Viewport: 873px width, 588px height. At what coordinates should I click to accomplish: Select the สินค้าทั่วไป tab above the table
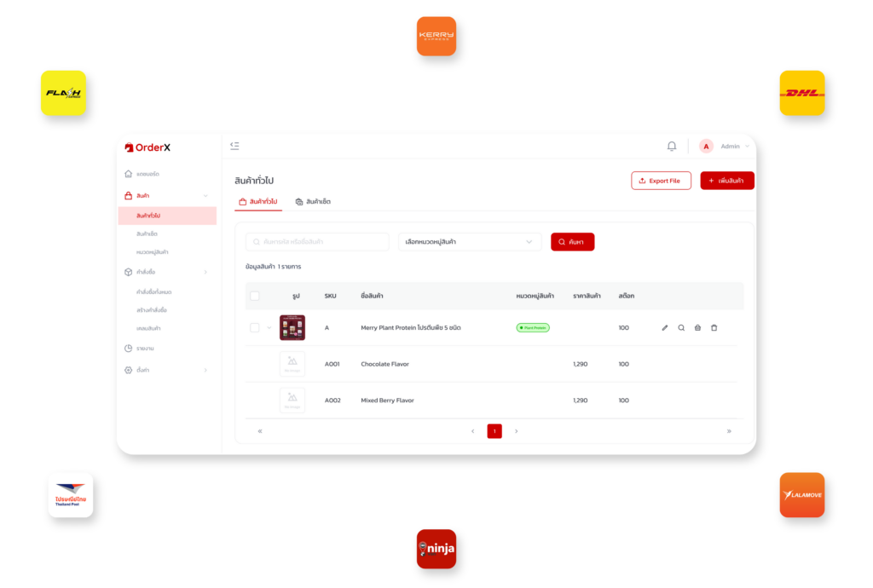tap(258, 201)
